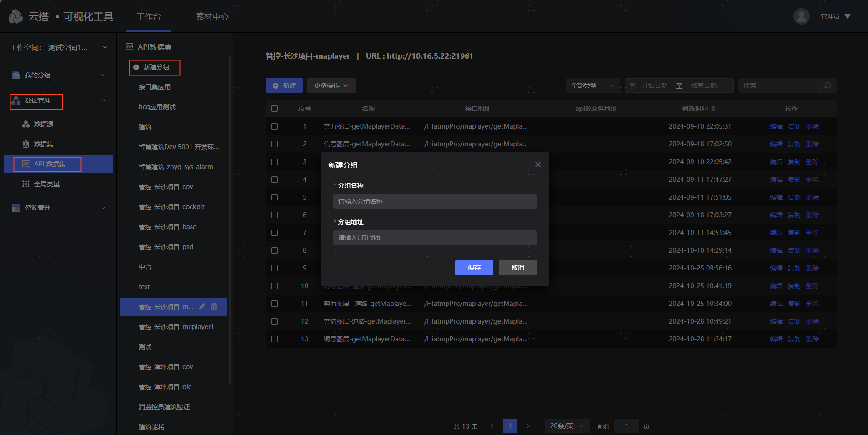Click the 保存 button in dialog
The height and width of the screenshot is (435, 868).
(474, 268)
